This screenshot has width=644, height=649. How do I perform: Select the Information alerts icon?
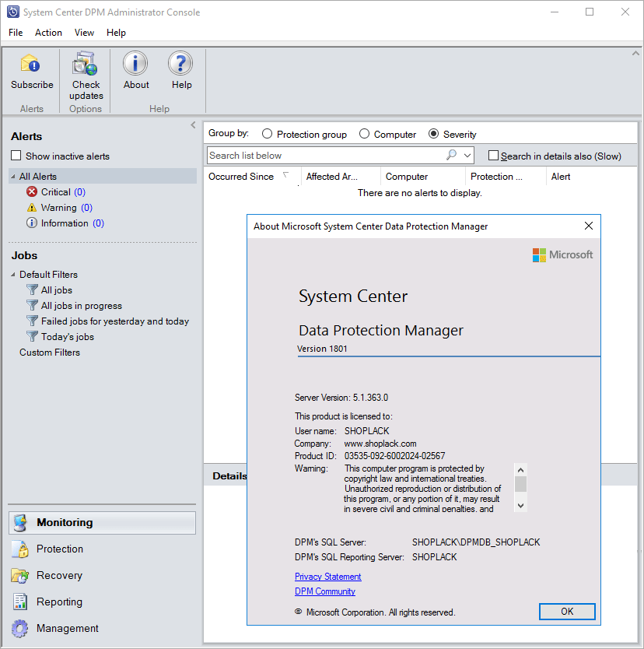32,223
